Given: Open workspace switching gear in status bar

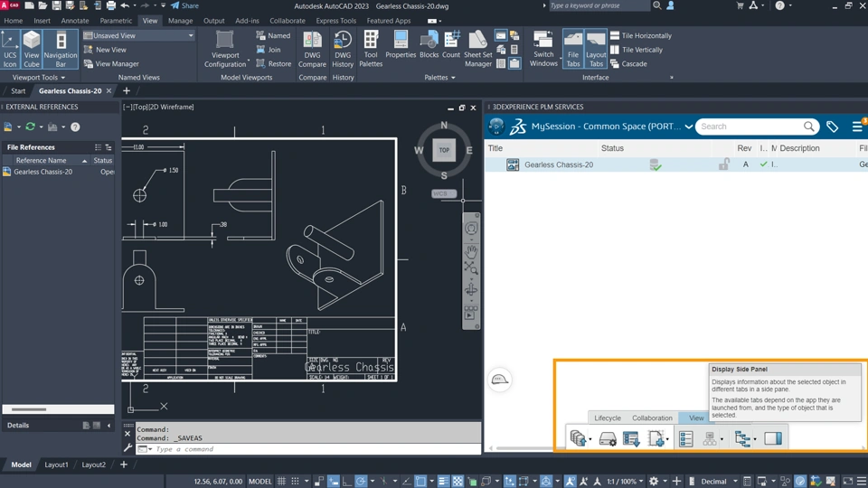Looking at the screenshot, I should [654, 482].
